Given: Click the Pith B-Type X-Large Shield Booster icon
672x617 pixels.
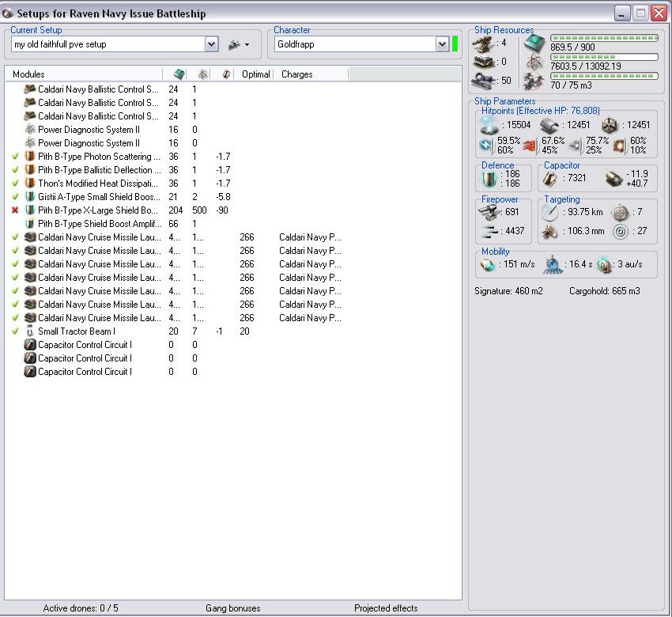Looking at the screenshot, I should (30, 210).
